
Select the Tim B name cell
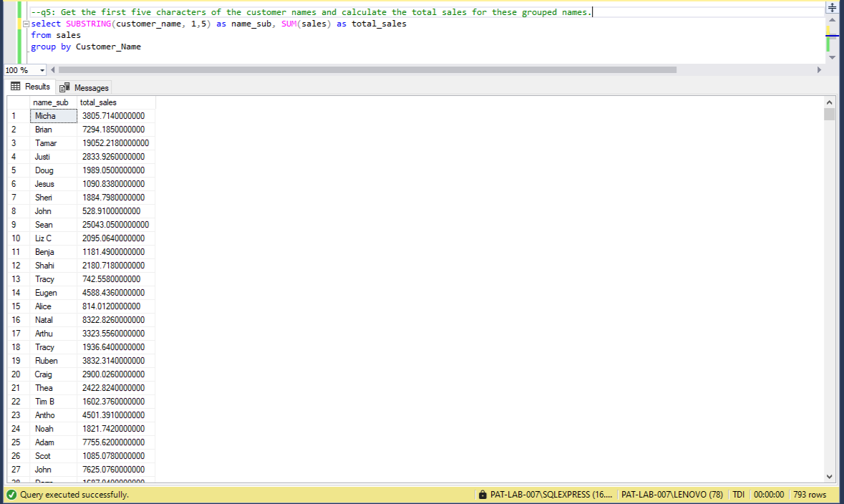click(53, 402)
